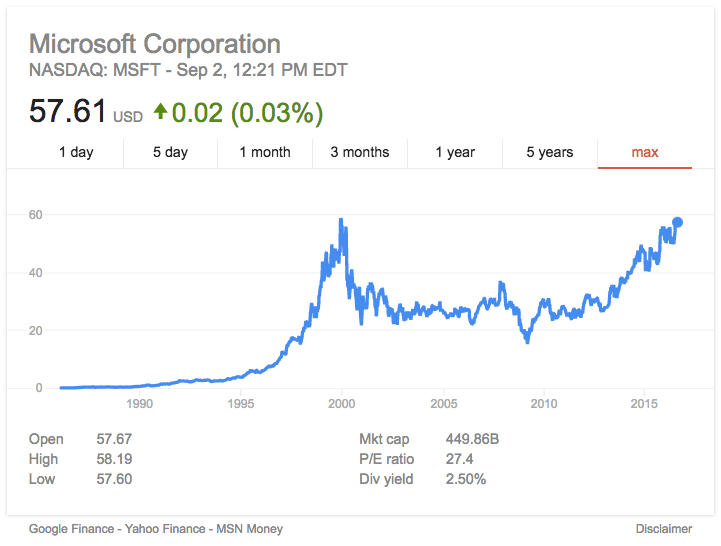Click the green up-arrow price change icon
The image size is (721, 546).
pyautogui.click(x=160, y=112)
